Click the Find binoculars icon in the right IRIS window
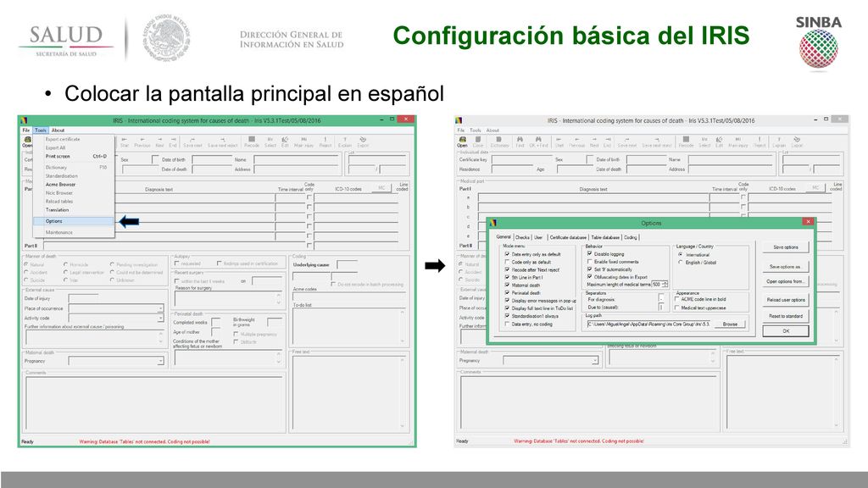 (x=520, y=141)
